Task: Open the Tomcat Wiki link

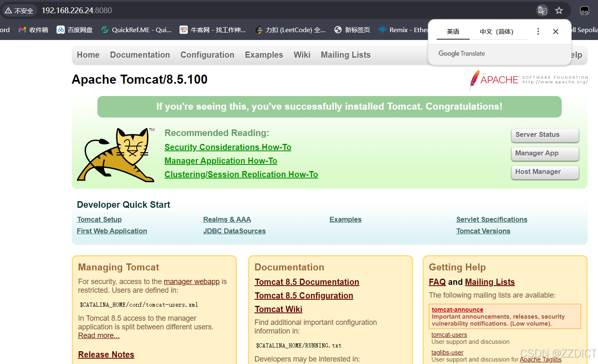Action: pos(278,309)
